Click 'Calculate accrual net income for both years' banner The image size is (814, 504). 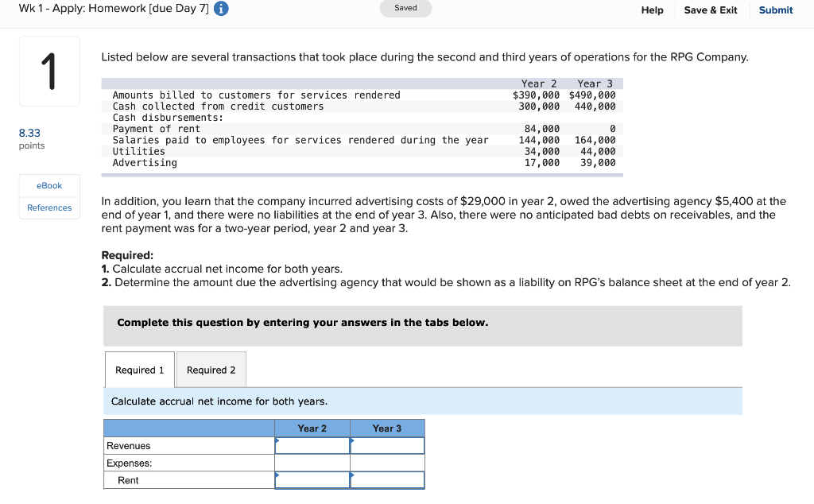coord(423,401)
